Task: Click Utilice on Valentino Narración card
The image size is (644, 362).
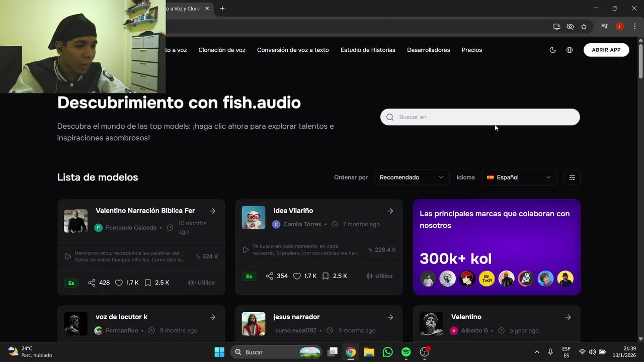Action: point(201,283)
